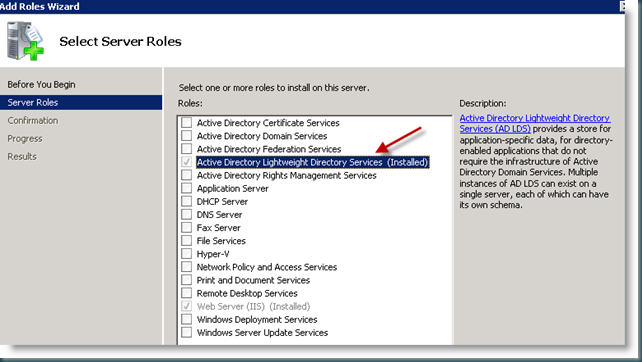The image size is (642, 362).
Task: Click the DHCP Server row text
Action: 222,201
